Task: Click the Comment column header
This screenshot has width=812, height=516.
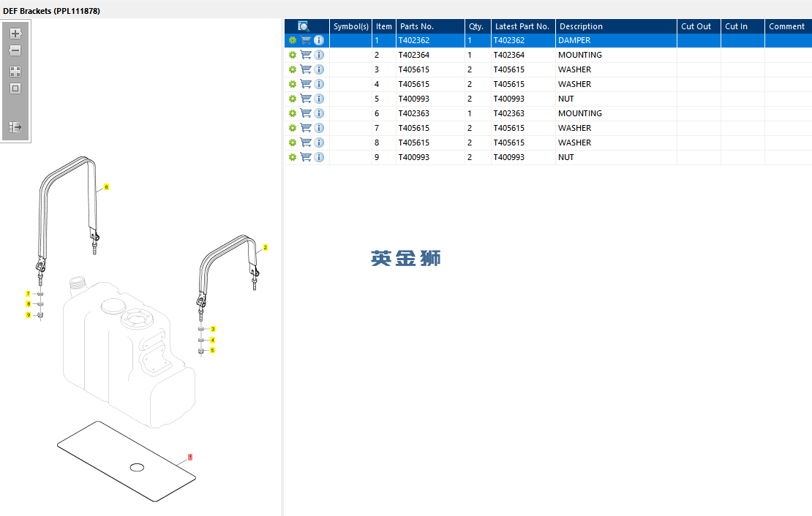Action: [788, 26]
